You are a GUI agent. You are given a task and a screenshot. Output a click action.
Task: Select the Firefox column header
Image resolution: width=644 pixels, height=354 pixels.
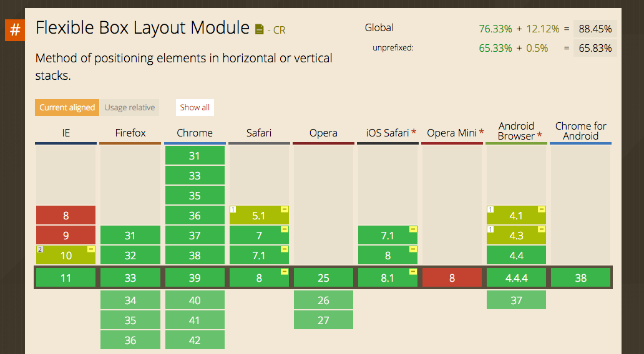pyautogui.click(x=130, y=133)
